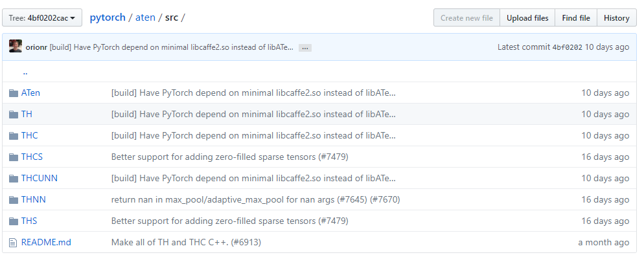
Task: Navigate to aten breadcrumb folder
Action: pos(145,17)
